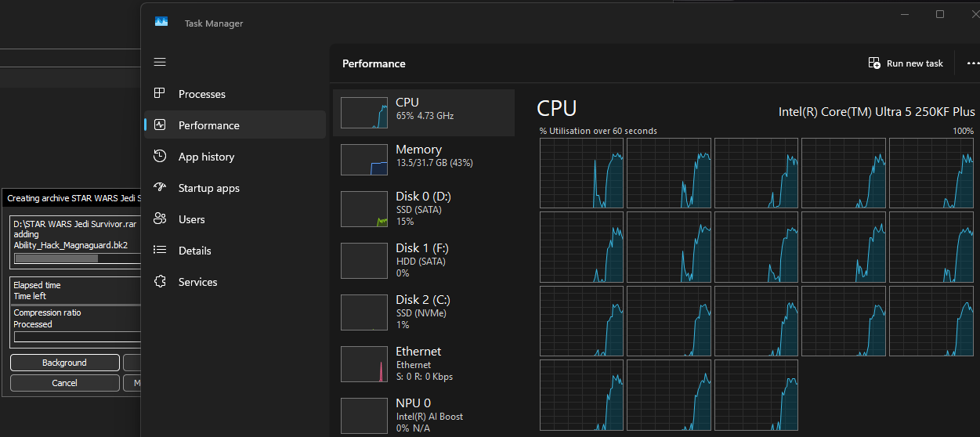The height and width of the screenshot is (437, 980).
Task: Select the NPU 0 resource entry
Action: click(424, 415)
